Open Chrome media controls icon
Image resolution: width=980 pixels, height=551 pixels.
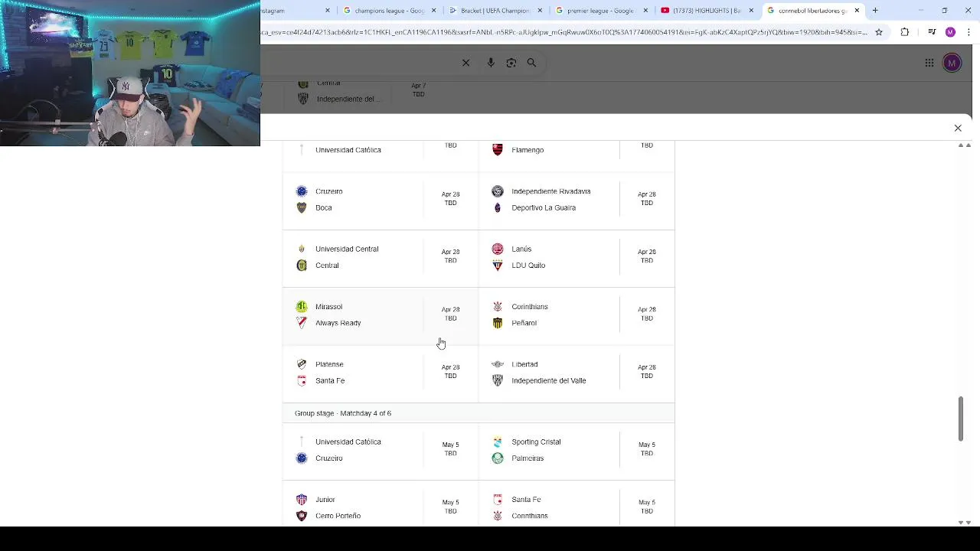click(x=932, y=32)
